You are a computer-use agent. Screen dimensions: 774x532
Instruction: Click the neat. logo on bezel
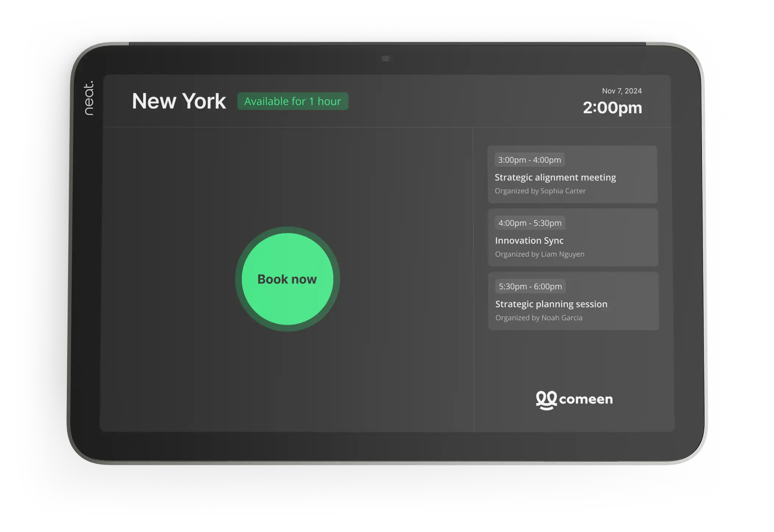click(x=89, y=98)
